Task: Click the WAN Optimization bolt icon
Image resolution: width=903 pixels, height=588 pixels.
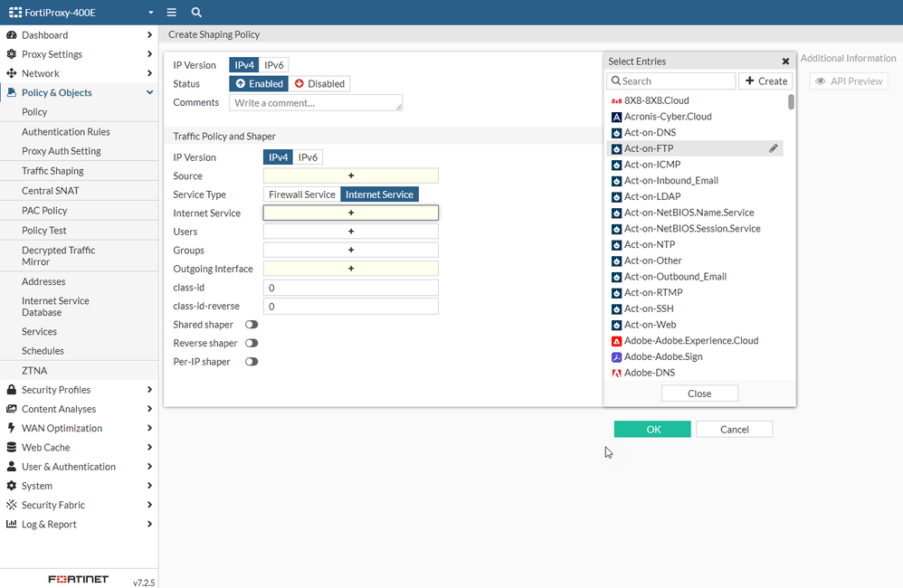Action: [11, 427]
